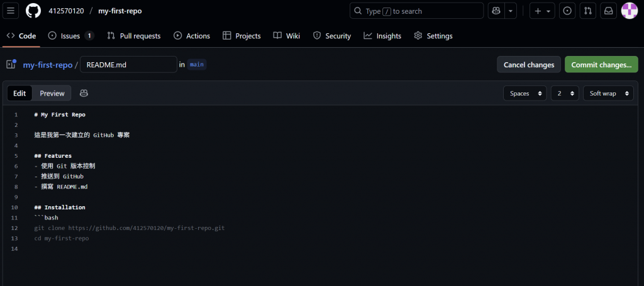Viewport: 644px width, 286px height.
Task: Click the '## Features' line in editor
Action: coord(53,155)
